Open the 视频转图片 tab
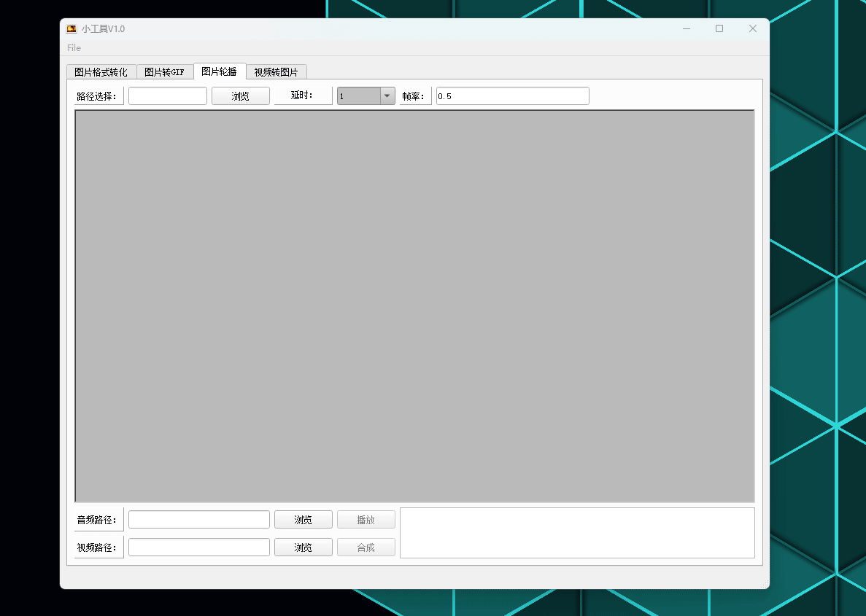866x616 pixels. [x=277, y=72]
